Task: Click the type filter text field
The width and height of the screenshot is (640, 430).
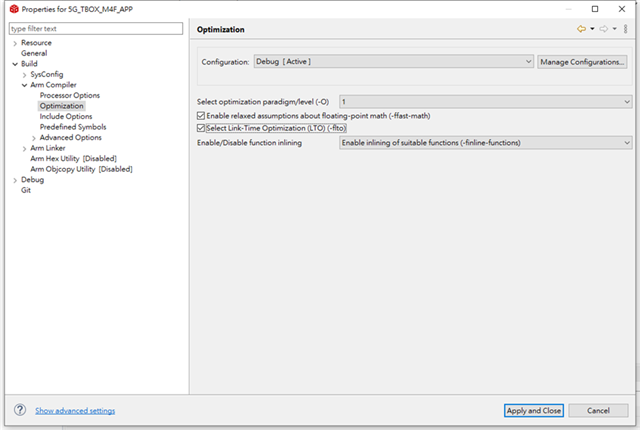Action: tap(96, 29)
